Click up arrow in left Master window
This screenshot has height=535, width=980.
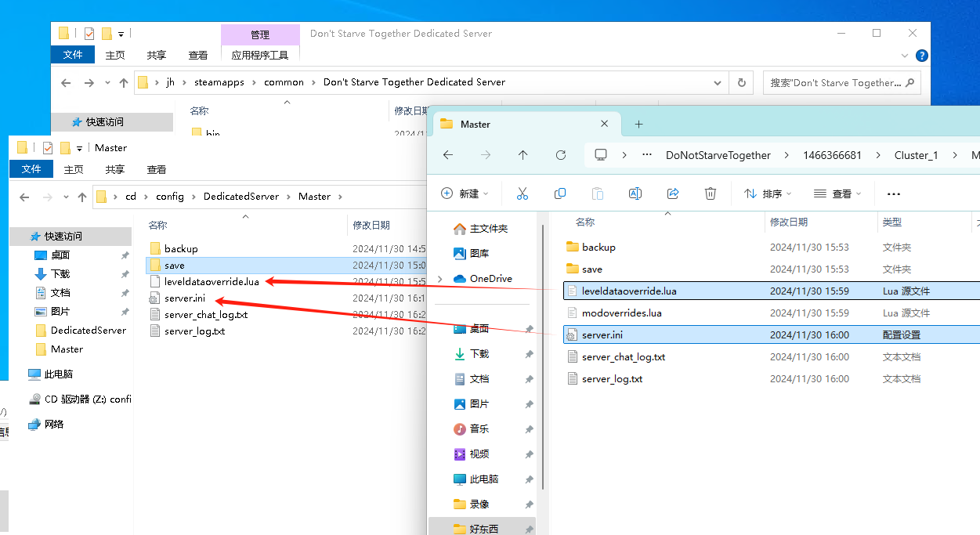point(81,197)
